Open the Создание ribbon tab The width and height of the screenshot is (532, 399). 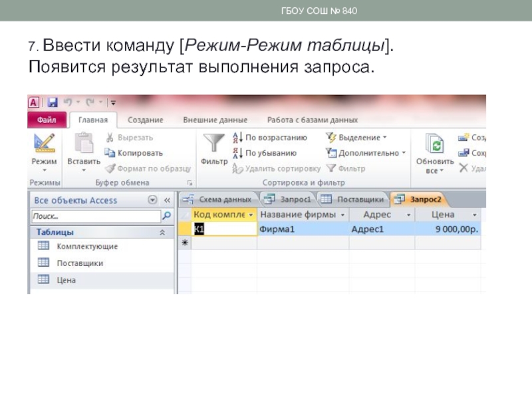tap(145, 120)
